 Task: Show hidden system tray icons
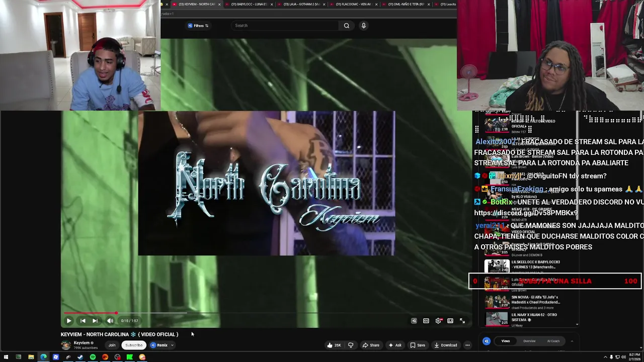point(606,357)
